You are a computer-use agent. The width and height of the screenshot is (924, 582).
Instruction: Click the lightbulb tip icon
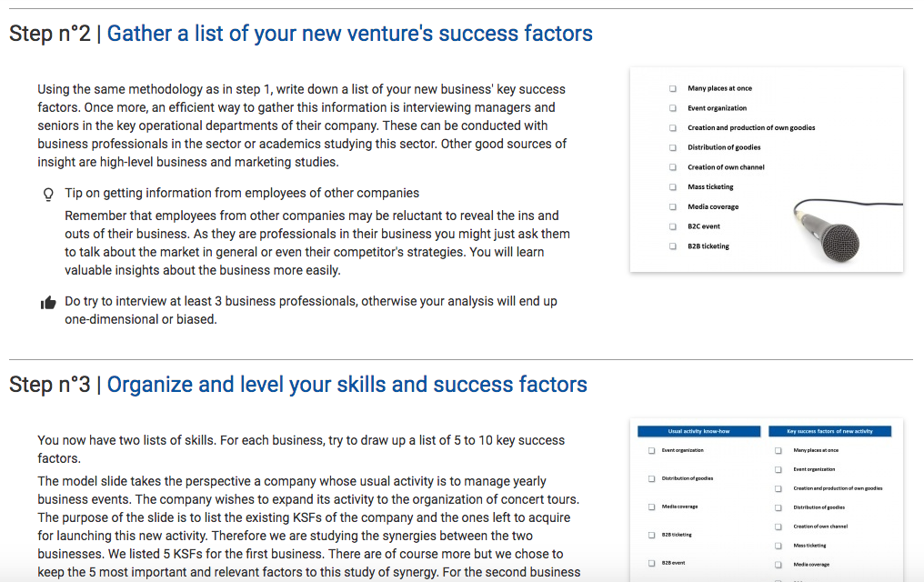[x=48, y=195]
